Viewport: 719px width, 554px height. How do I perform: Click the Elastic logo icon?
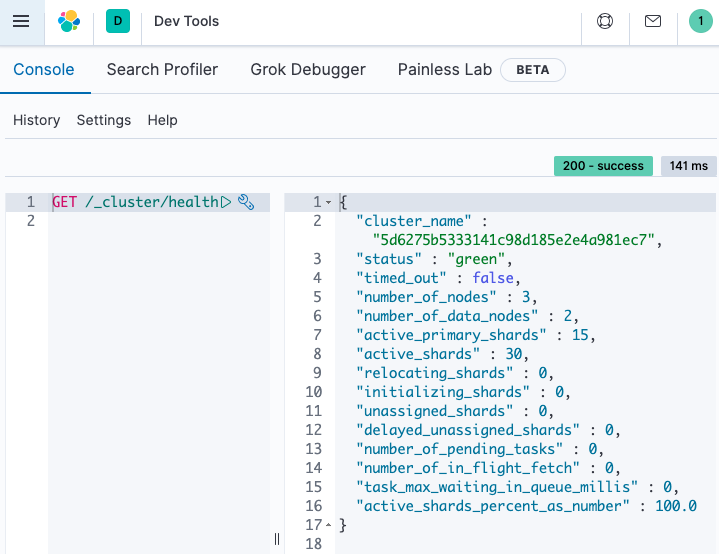[x=69, y=21]
